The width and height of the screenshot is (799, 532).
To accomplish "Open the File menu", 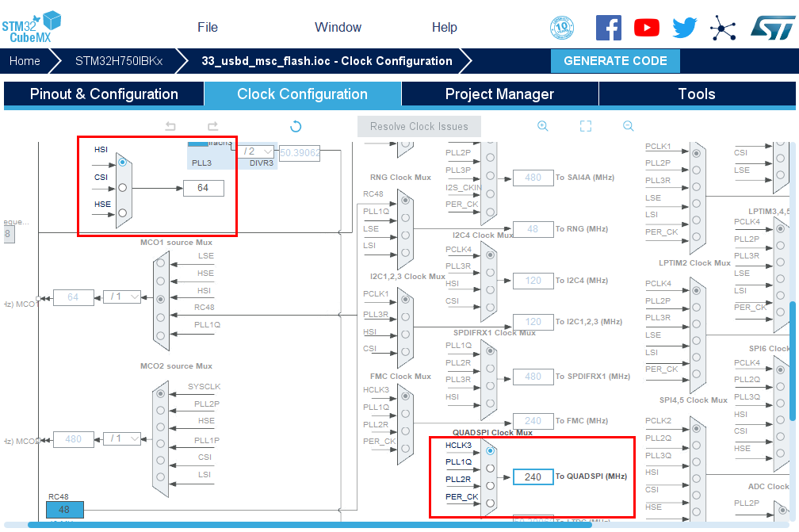I will 208,27.
